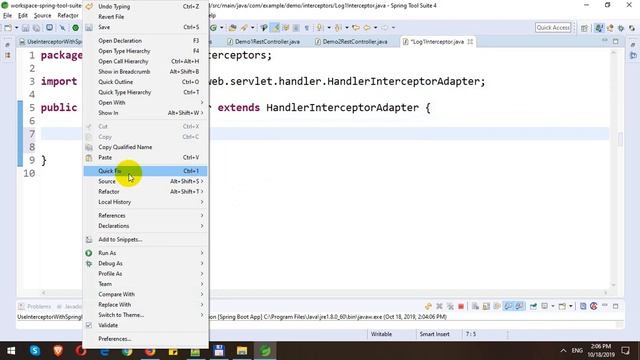Choose Save in the context menu
Screen dimensions: 640x360
point(145,27)
